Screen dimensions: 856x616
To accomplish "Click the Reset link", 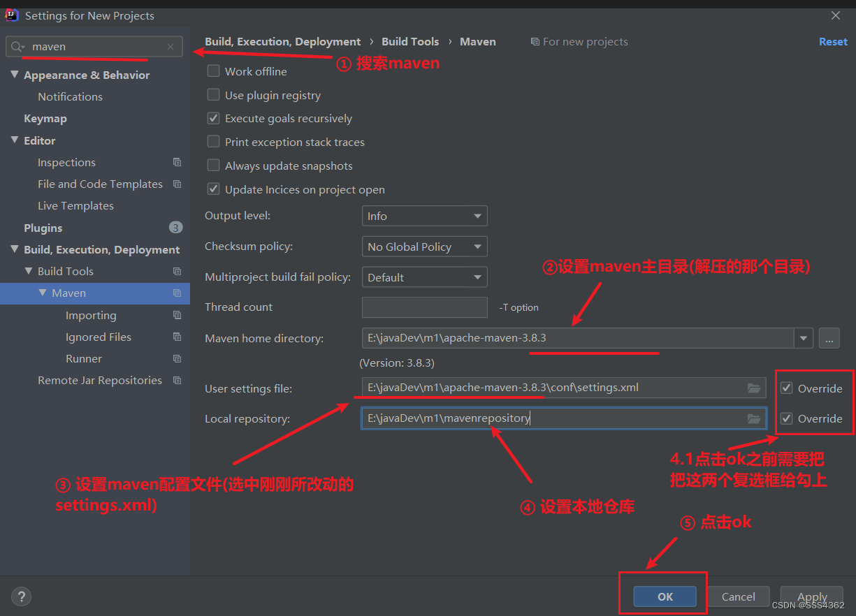I will pyautogui.click(x=833, y=41).
